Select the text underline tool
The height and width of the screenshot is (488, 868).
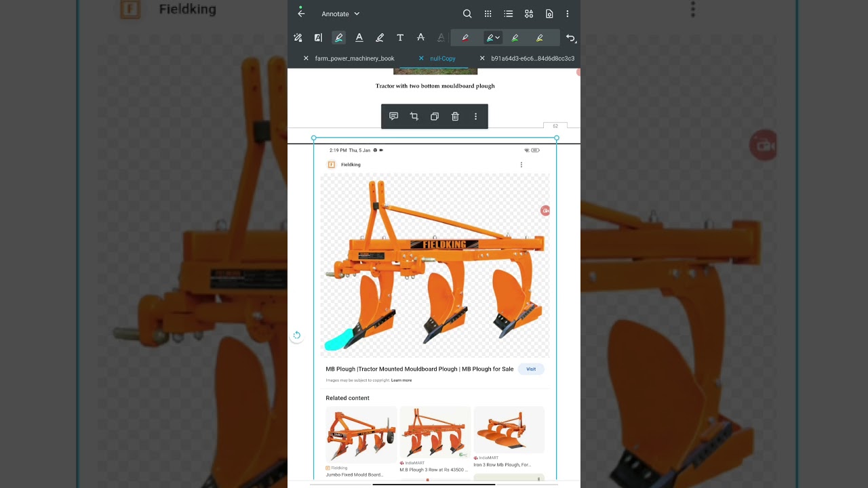point(359,38)
